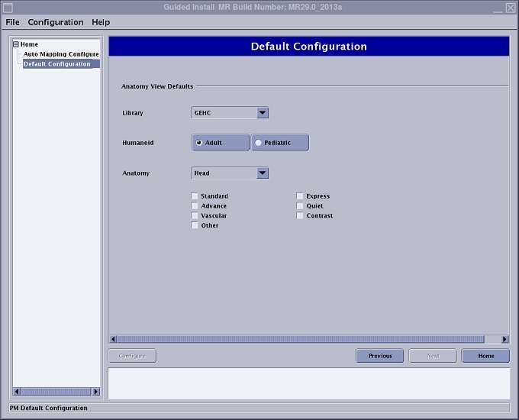Click the window menu icon in title bar
Image resolution: width=519 pixels, height=420 pixels.
[8, 8]
